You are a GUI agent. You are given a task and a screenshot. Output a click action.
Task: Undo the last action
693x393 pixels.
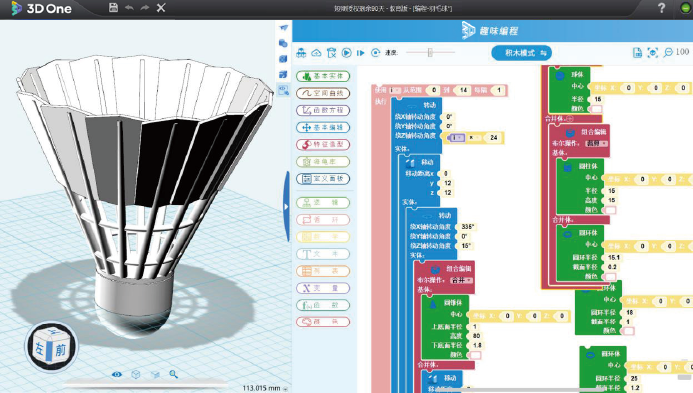tap(129, 8)
